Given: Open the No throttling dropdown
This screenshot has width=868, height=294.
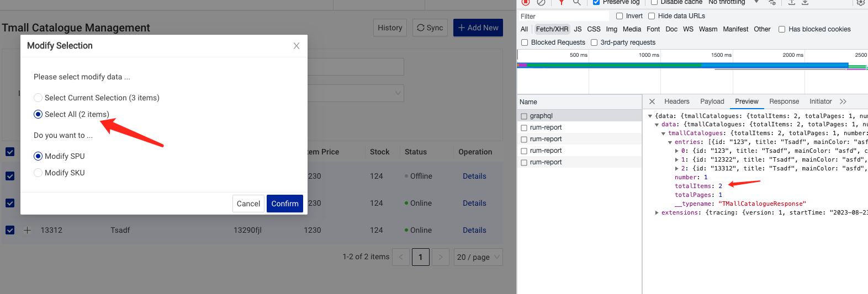Looking at the screenshot, I should [733, 2].
